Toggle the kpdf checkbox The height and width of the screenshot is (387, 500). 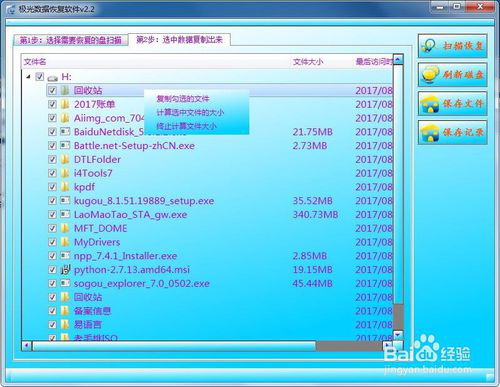(52, 187)
